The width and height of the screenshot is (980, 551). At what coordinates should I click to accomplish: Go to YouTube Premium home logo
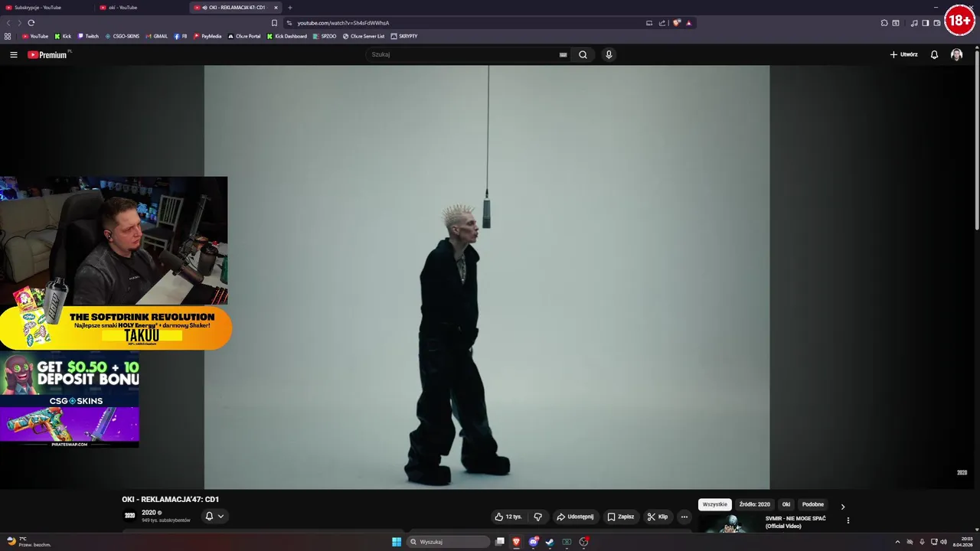point(47,54)
